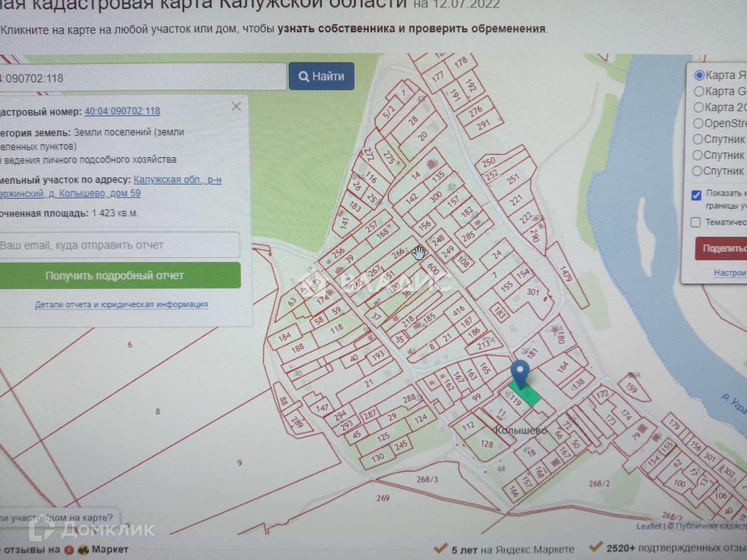Screen dimensions: 747x560
Task: Click the green highlighted parcel under the marker
Action: pos(526,393)
